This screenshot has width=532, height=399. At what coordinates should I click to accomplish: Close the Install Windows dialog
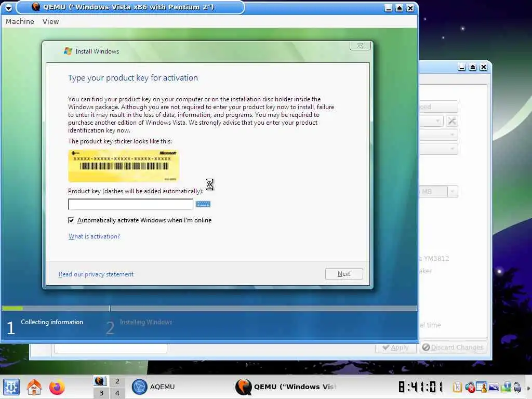tap(361, 46)
